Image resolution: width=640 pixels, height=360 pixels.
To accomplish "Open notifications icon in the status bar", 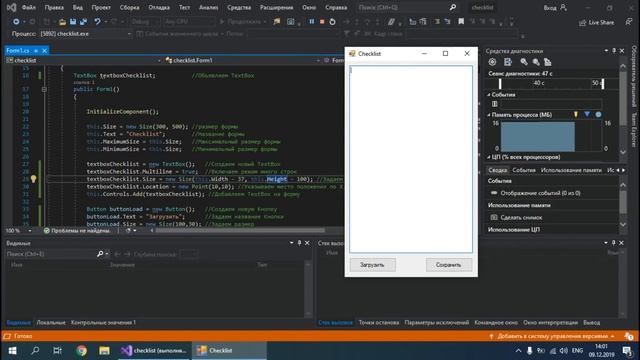I will 629,336.
